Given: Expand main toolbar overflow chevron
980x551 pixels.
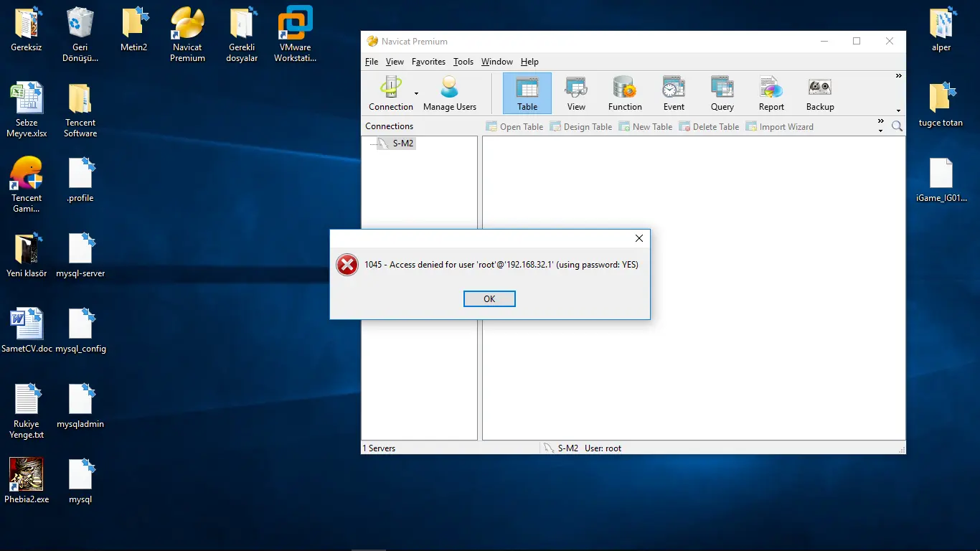Looking at the screenshot, I should [x=898, y=76].
